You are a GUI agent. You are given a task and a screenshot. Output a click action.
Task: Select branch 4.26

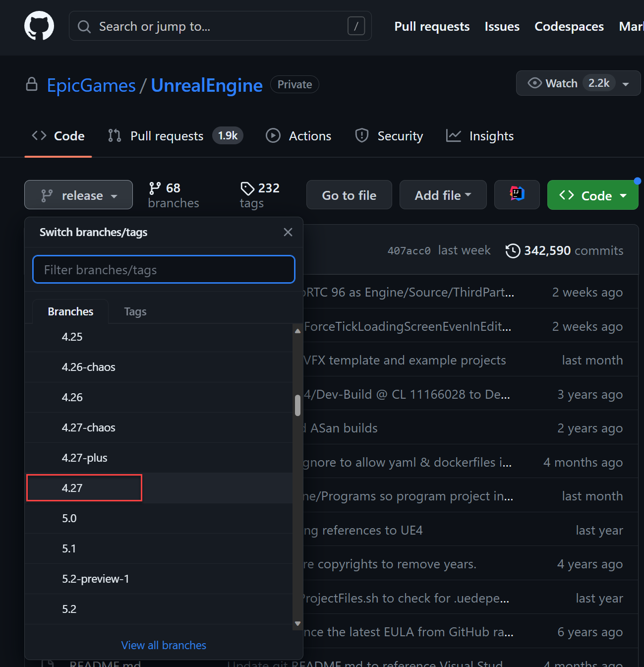pyautogui.click(x=159, y=397)
